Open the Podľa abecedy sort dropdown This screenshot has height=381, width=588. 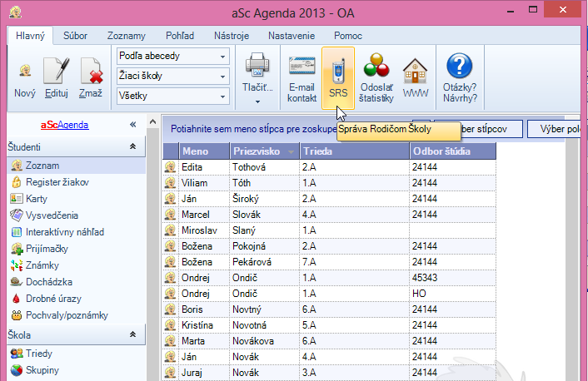point(173,57)
